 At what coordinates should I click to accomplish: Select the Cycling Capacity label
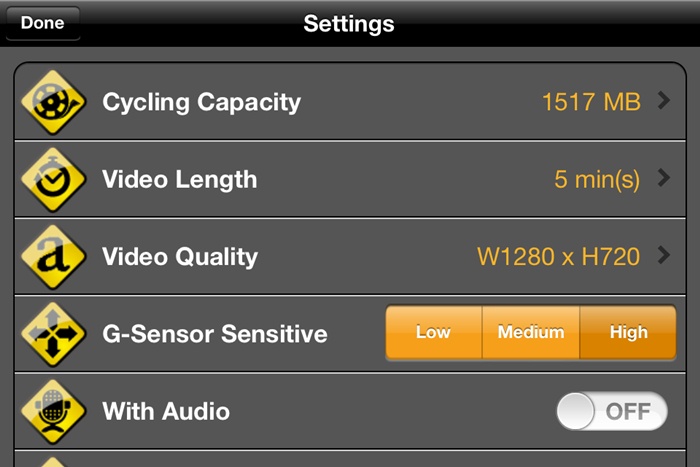(201, 103)
